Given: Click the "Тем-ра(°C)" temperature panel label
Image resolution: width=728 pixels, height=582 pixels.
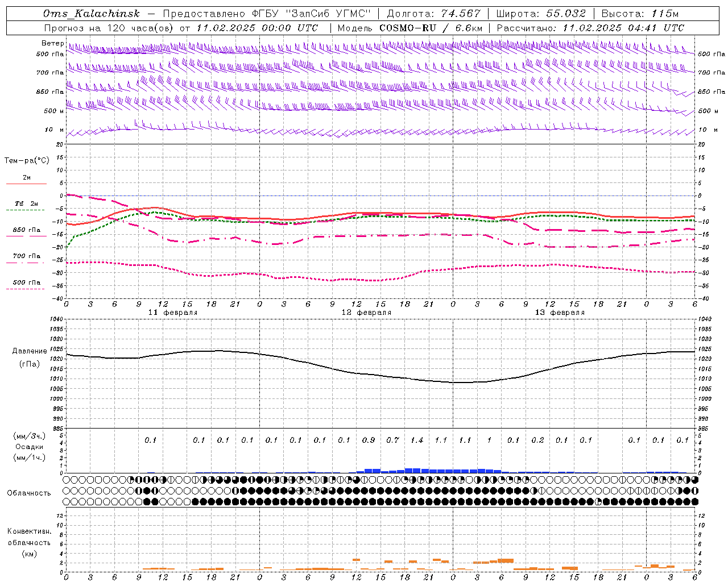Looking at the screenshot, I should [x=27, y=161].
